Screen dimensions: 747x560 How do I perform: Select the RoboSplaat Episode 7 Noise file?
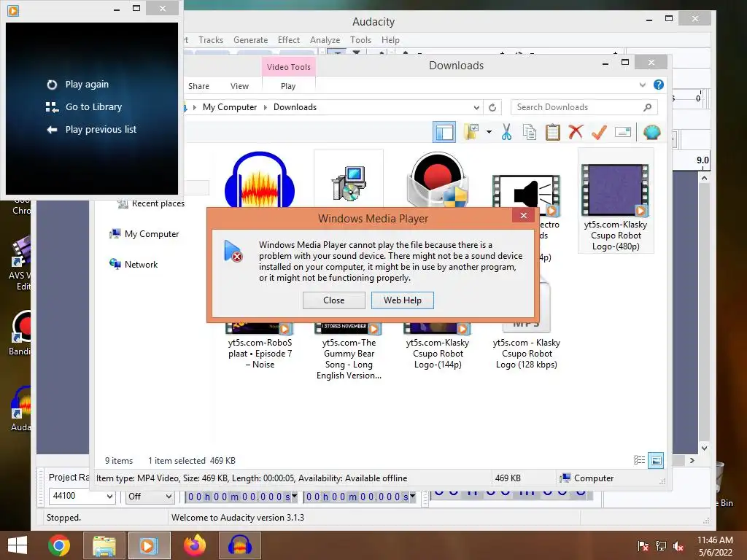(x=260, y=348)
